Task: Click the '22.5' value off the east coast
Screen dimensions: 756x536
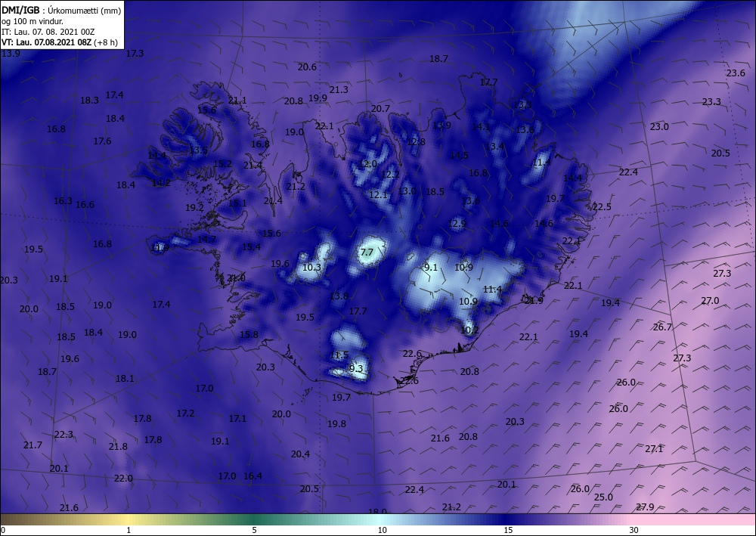Action: (602, 207)
